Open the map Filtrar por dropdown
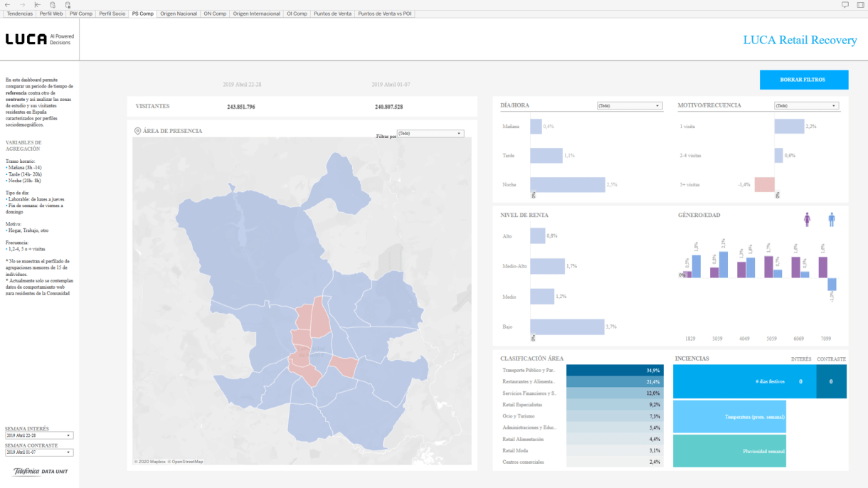 [x=430, y=134]
